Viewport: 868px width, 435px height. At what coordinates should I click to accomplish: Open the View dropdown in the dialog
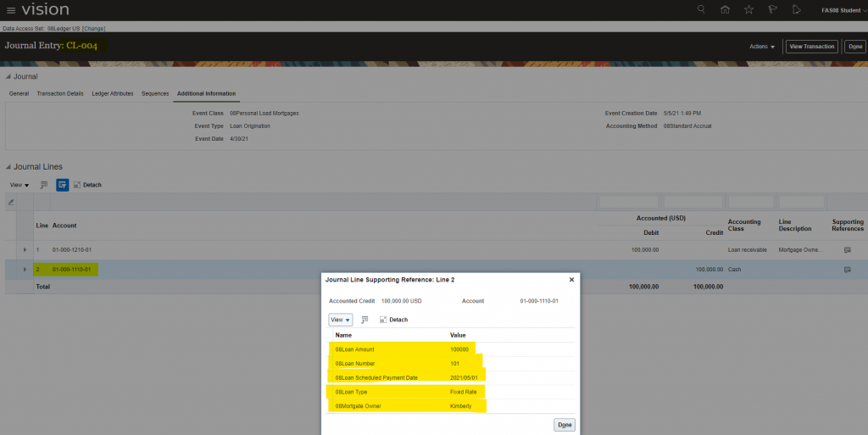pyautogui.click(x=340, y=320)
